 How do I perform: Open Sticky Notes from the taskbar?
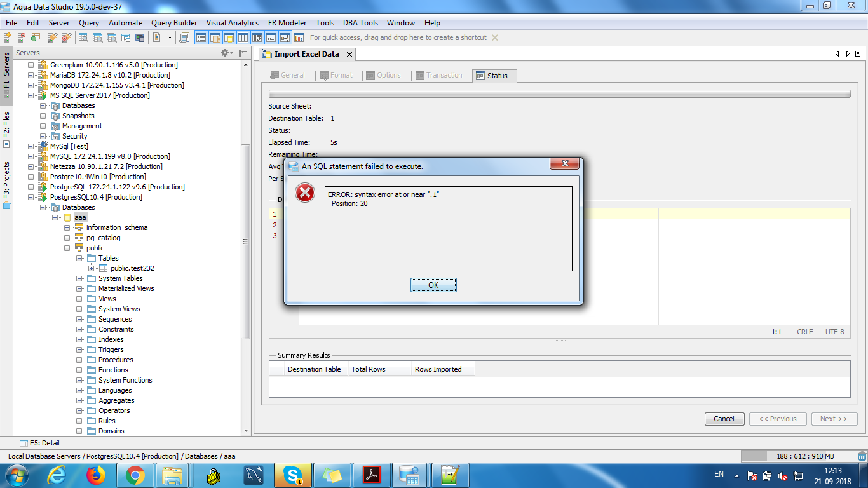pos(332,475)
